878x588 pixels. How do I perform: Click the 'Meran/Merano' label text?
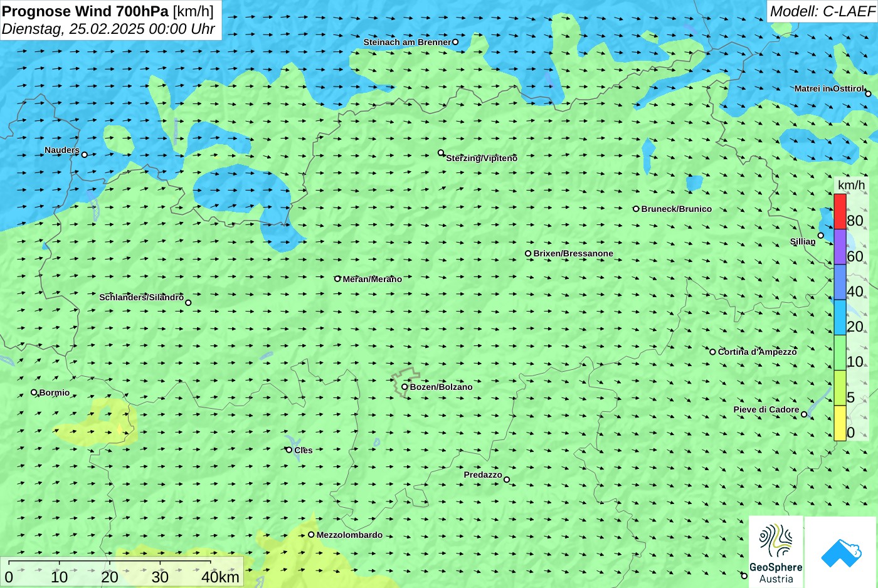coord(373,279)
